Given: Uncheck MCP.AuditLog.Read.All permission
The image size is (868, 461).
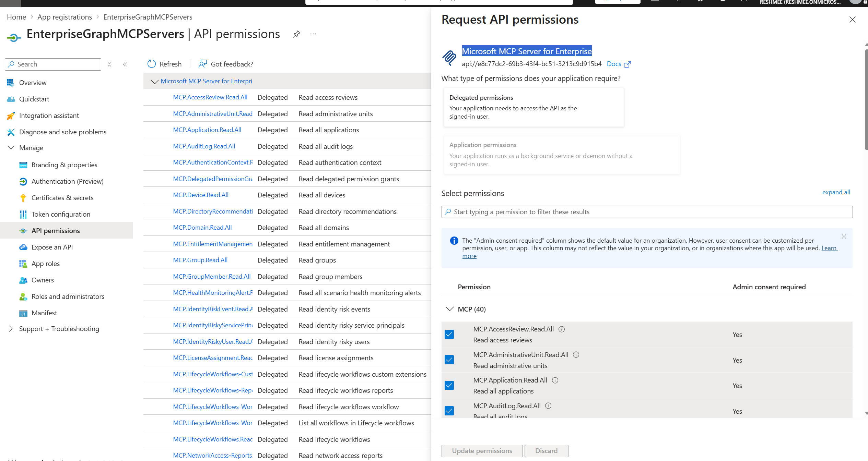Looking at the screenshot, I should (x=449, y=411).
